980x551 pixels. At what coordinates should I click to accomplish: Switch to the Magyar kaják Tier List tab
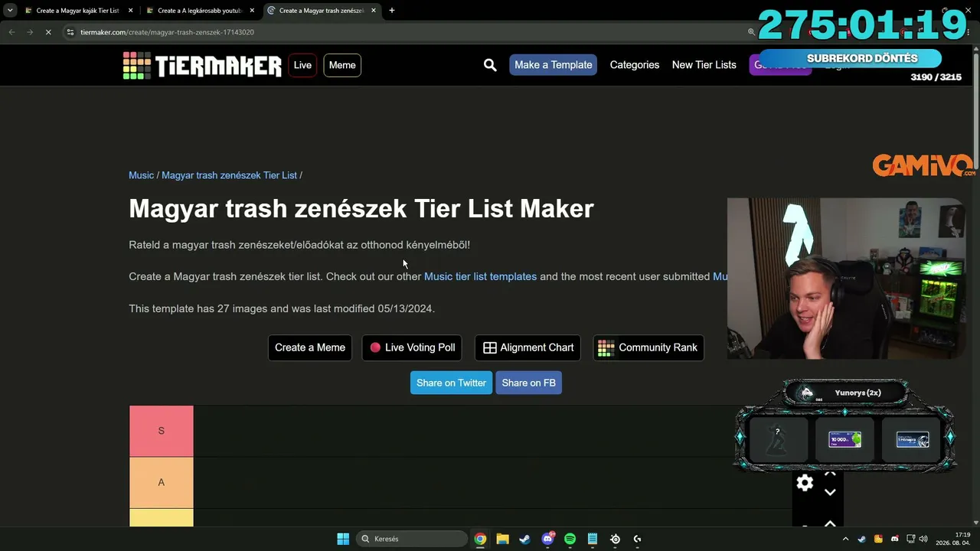(78, 11)
